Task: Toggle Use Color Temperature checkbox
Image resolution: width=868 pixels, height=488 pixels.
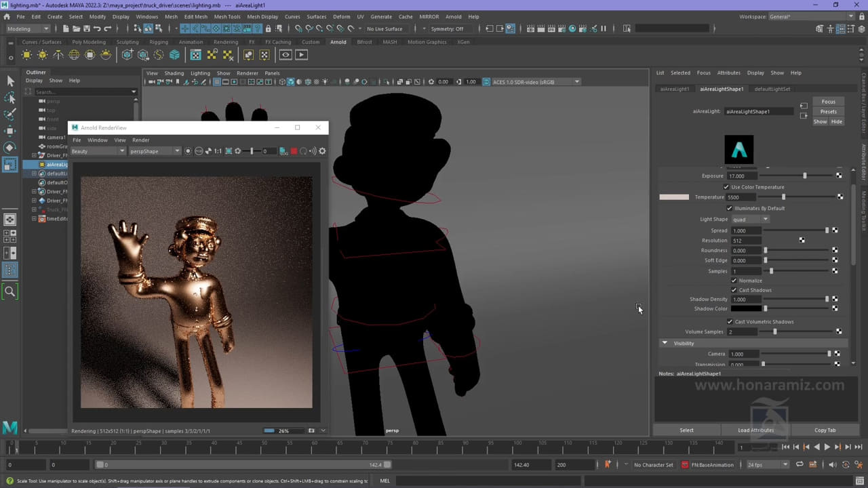Action: (x=726, y=187)
